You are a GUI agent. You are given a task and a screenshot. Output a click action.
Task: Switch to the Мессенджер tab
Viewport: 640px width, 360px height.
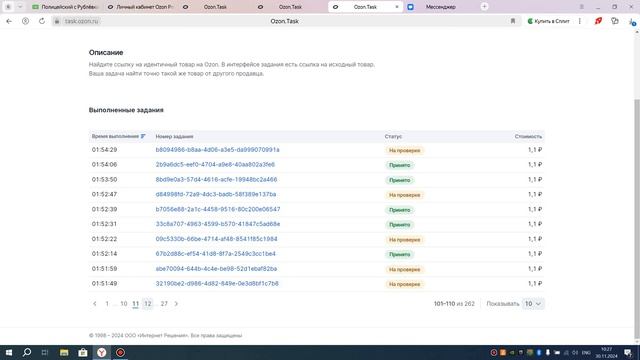click(x=440, y=7)
